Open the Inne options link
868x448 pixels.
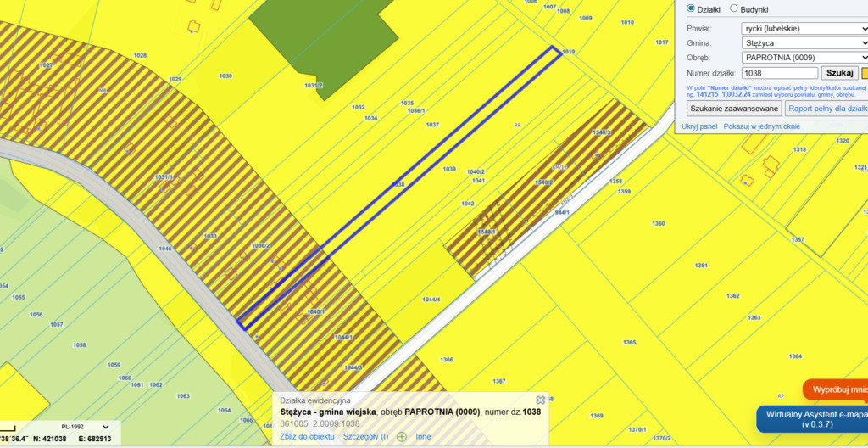[424, 436]
